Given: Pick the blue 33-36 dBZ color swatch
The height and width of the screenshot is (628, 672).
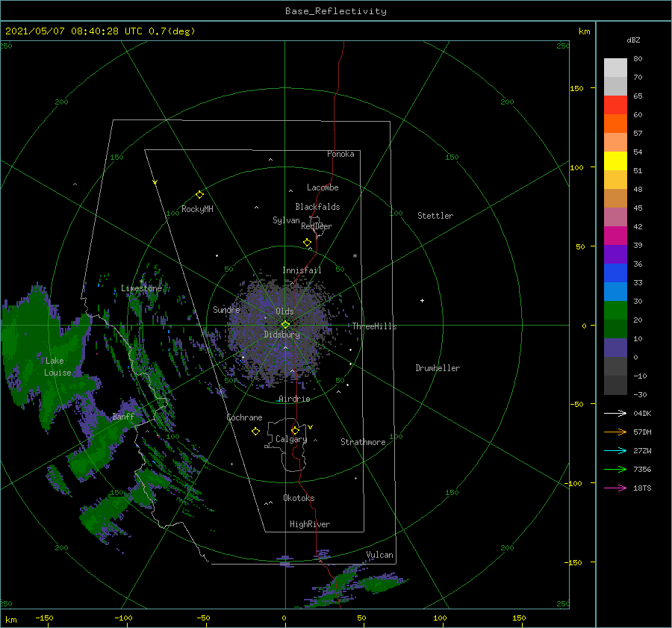Looking at the screenshot, I should 615,273.
